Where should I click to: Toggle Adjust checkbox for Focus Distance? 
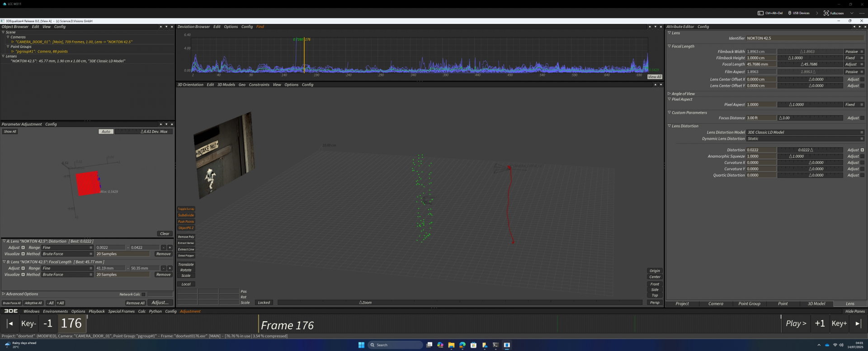point(862,118)
